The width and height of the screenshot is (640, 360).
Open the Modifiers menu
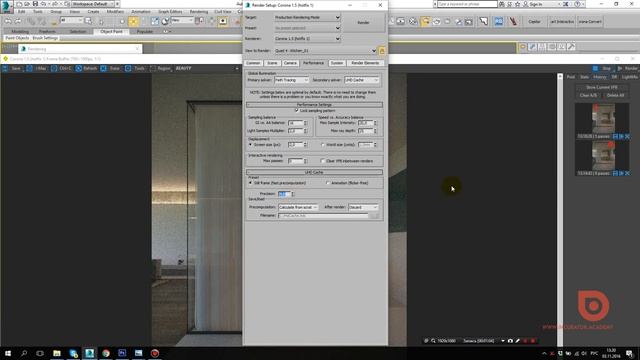115,12
